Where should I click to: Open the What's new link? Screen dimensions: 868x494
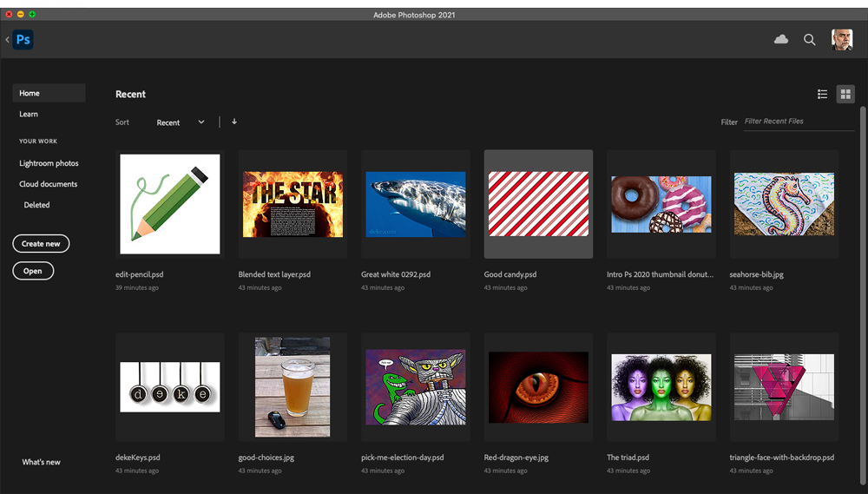(41, 462)
